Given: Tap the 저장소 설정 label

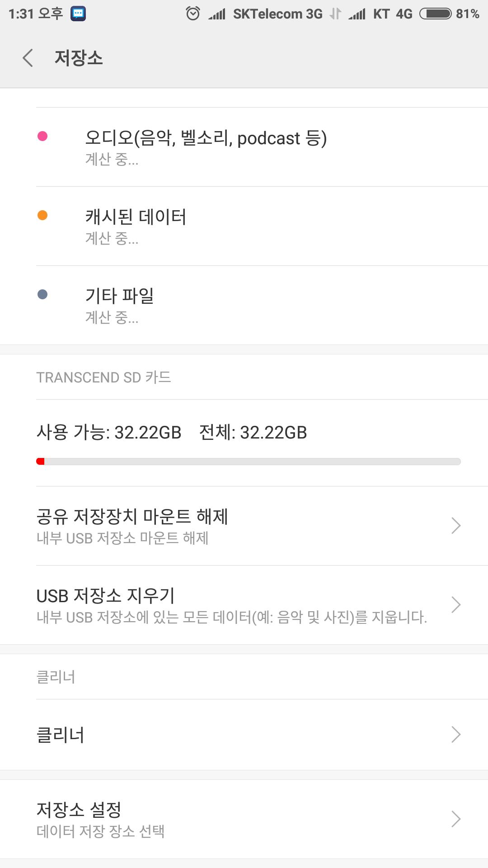Looking at the screenshot, I should click(x=79, y=810).
